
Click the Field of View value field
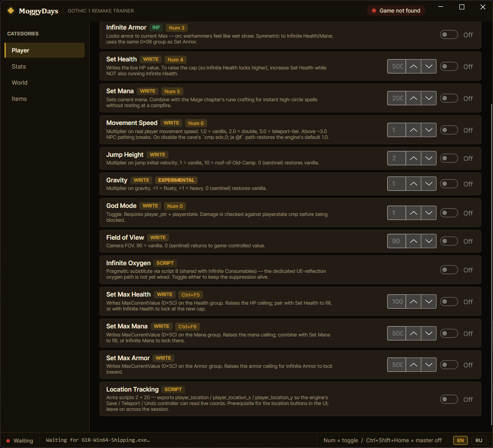397,241
